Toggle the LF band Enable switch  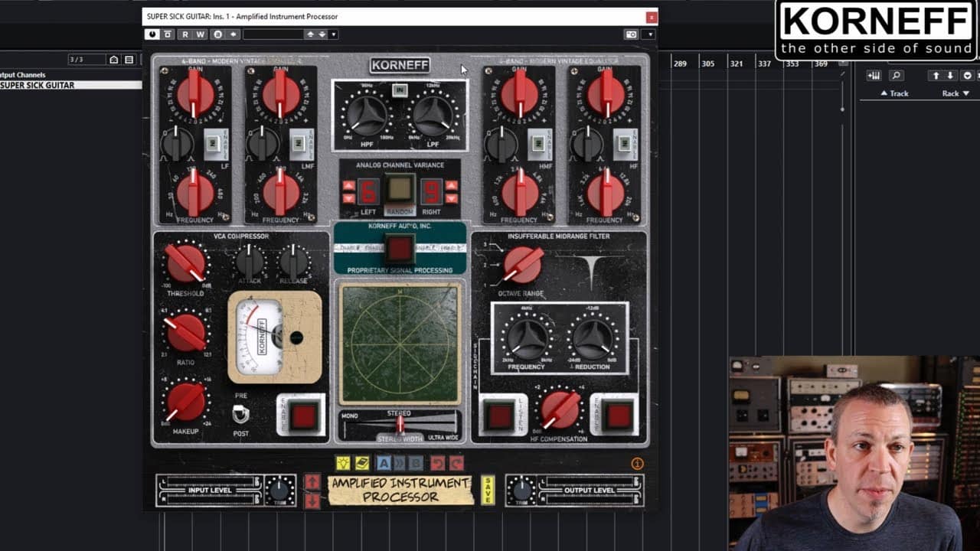(214, 143)
